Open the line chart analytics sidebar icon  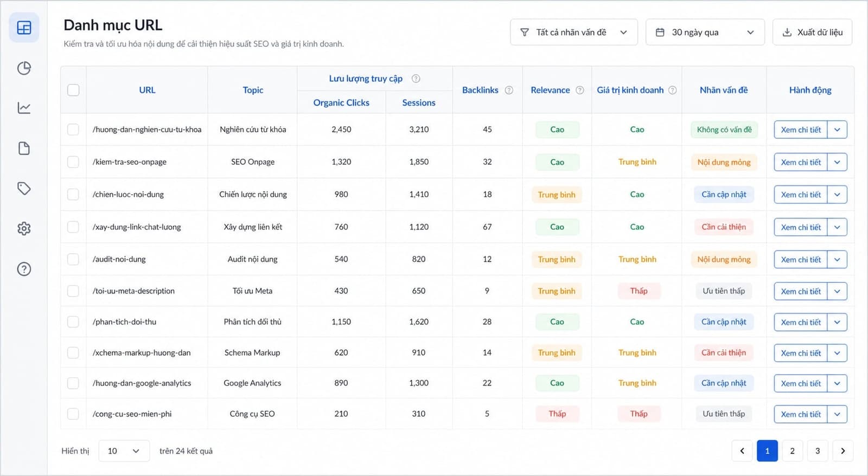click(24, 108)
